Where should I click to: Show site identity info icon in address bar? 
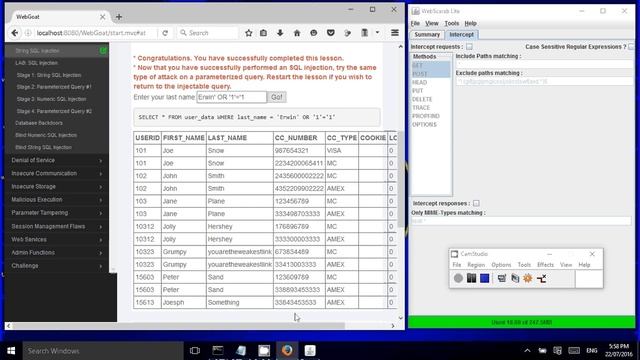pos(28,33)
